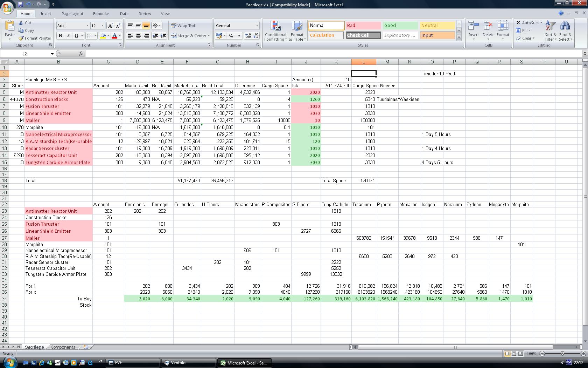Center cell text horizontally
Screen dimensions: 588x368
[138, 36]
